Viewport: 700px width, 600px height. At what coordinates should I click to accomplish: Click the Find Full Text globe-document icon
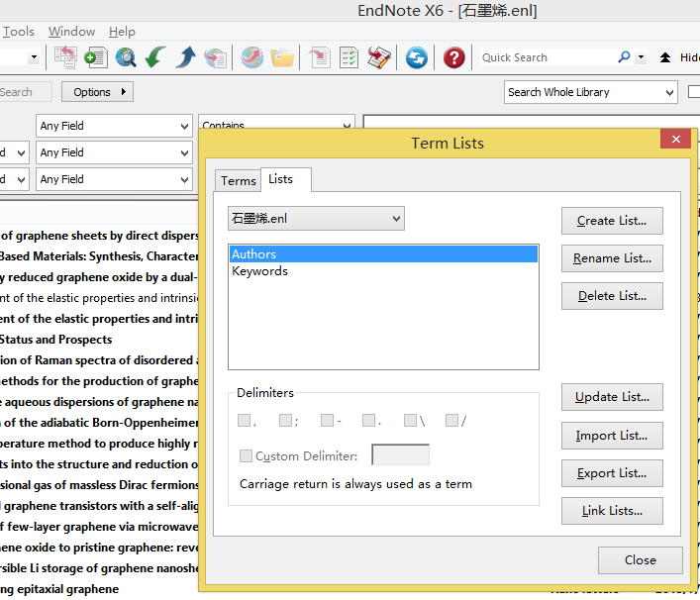[215, 57]
